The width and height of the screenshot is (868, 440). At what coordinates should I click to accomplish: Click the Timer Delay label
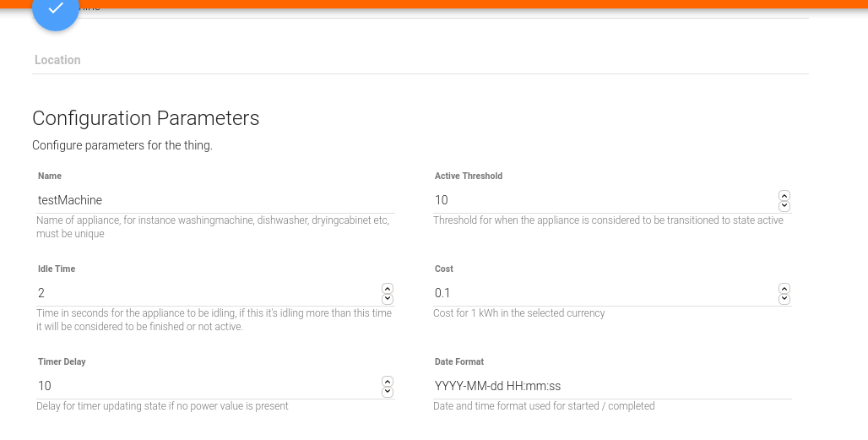[x=62, y=361]
